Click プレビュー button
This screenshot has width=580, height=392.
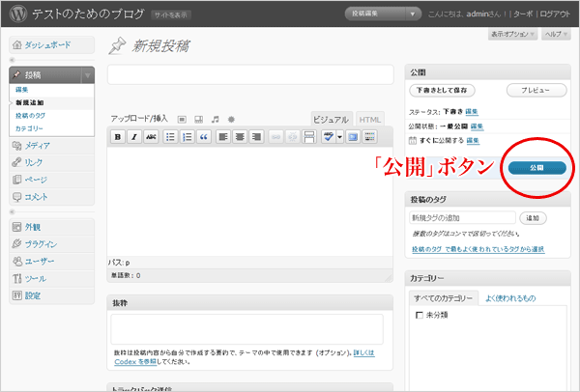coord(536,90)
